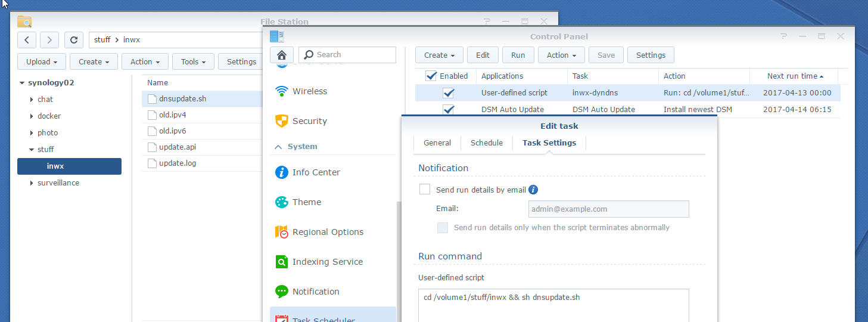Viewport: 868px width, 322px height.
Task: Click Settings in Control Panel toolbar
Action: click(651, 55)
